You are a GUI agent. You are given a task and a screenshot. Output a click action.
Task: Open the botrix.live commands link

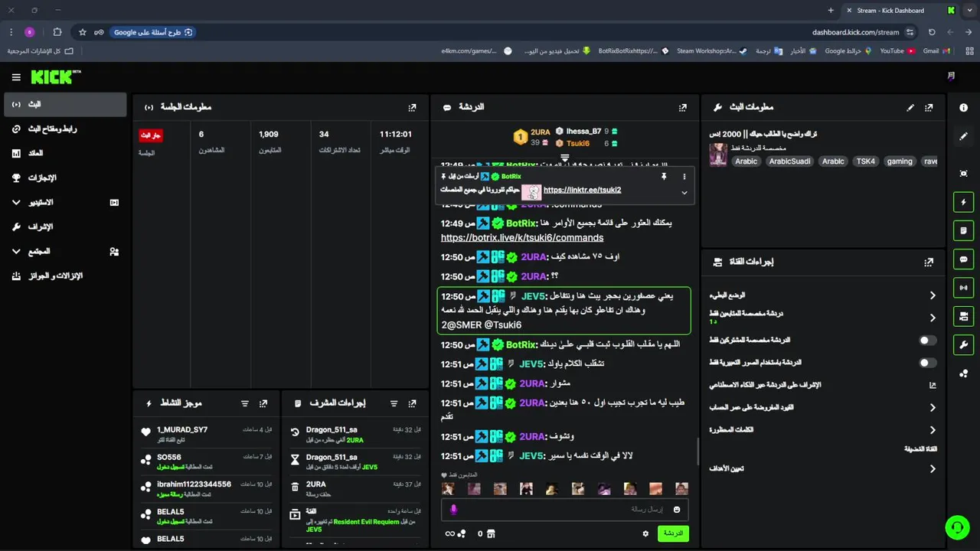[x=522, y=238]
